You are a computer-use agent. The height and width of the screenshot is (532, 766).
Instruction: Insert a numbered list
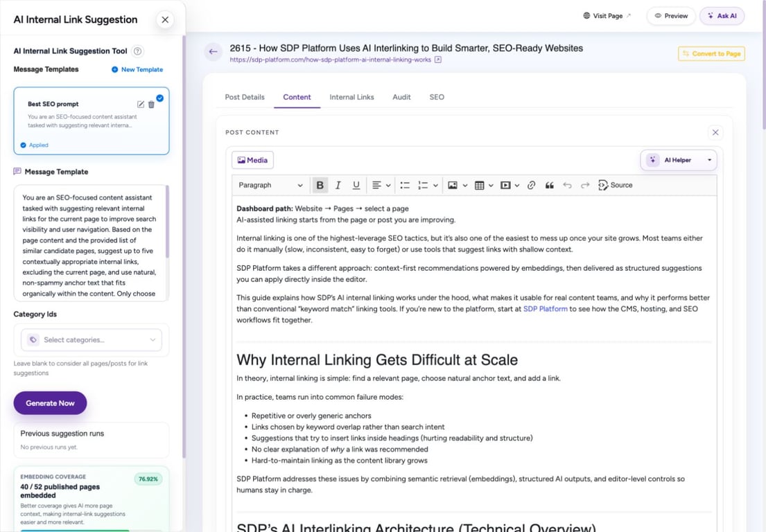423,186
